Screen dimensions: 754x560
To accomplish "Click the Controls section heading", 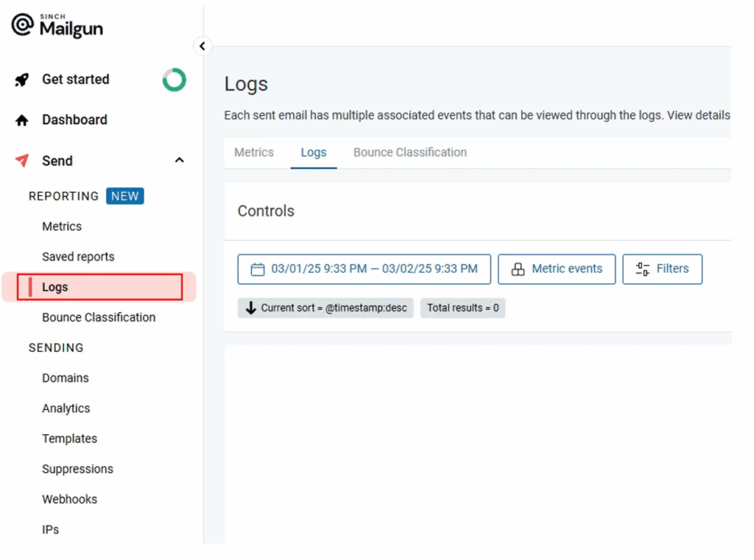I will (x=266, y=211).
